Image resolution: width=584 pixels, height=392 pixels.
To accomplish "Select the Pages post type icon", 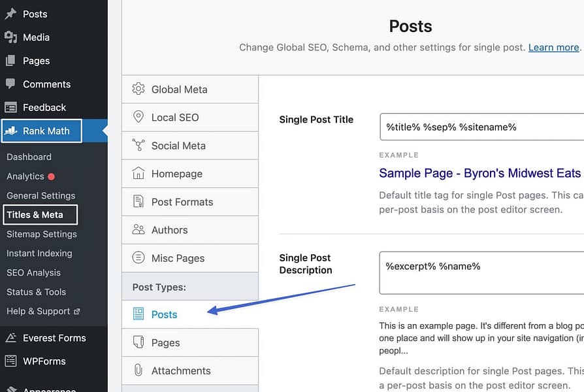I will pos(138,342).
